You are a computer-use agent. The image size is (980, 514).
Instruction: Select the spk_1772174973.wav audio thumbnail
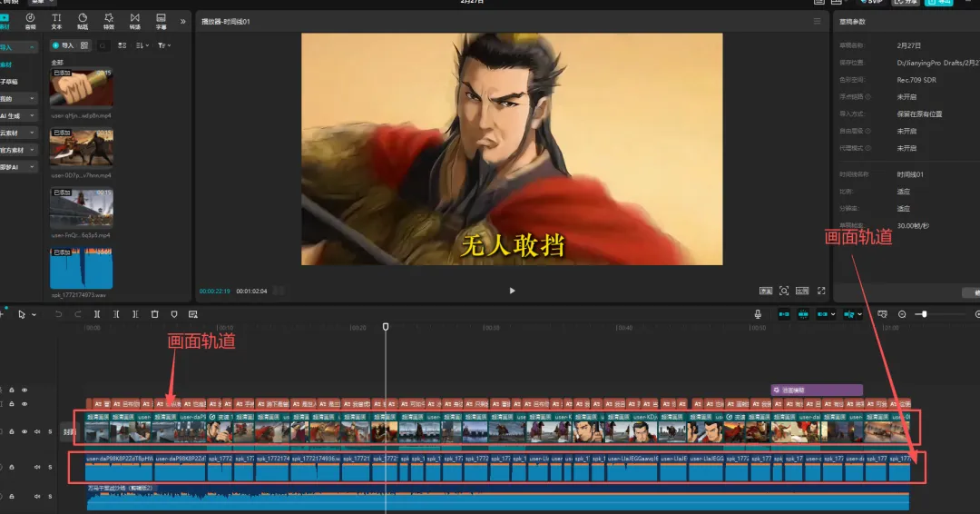pyautogui.click(x=82, y=268)
